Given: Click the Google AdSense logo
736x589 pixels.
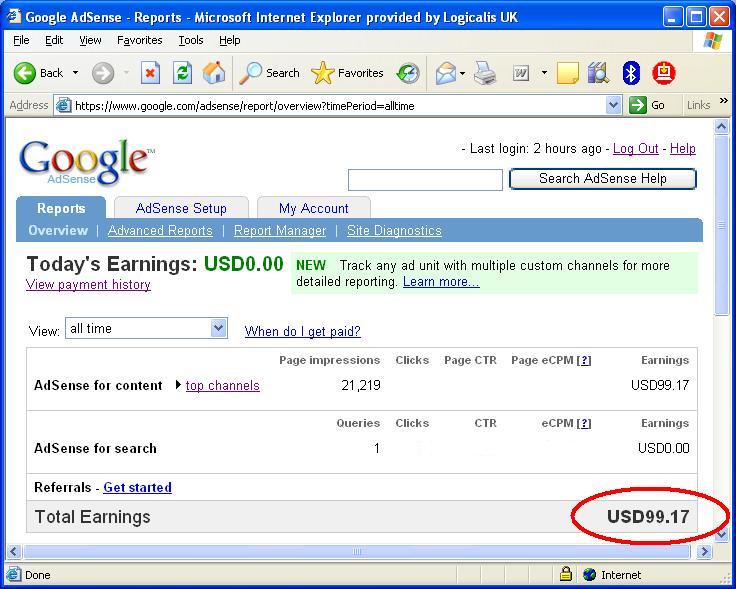Looking at the screenshot, I should (x=86, y=162).
